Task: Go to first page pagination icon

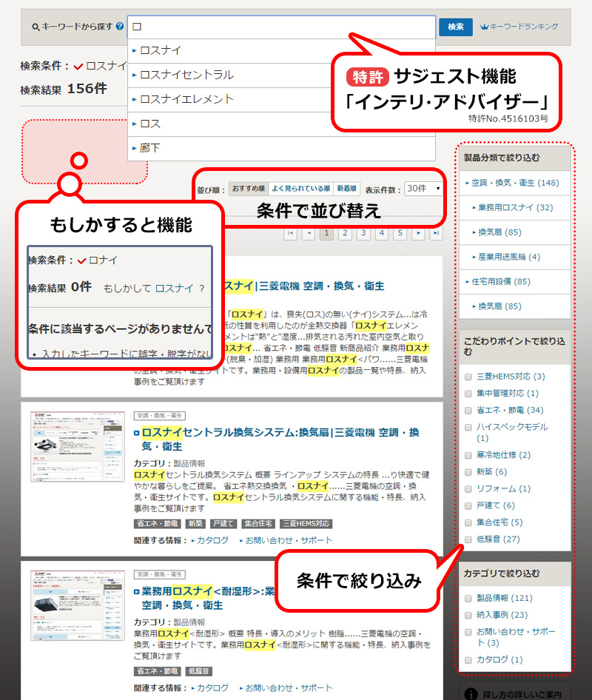Action: [x=290, y=233]
